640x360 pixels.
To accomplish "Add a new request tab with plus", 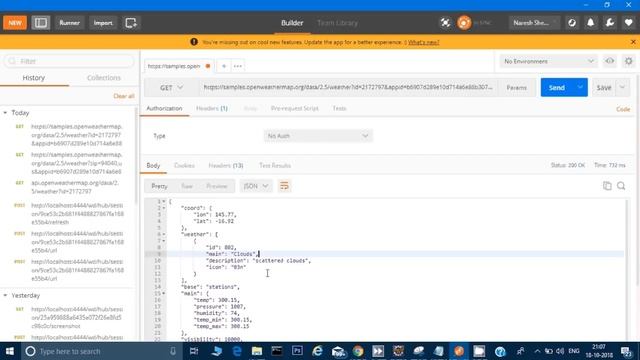I will [x=224, y=66].
